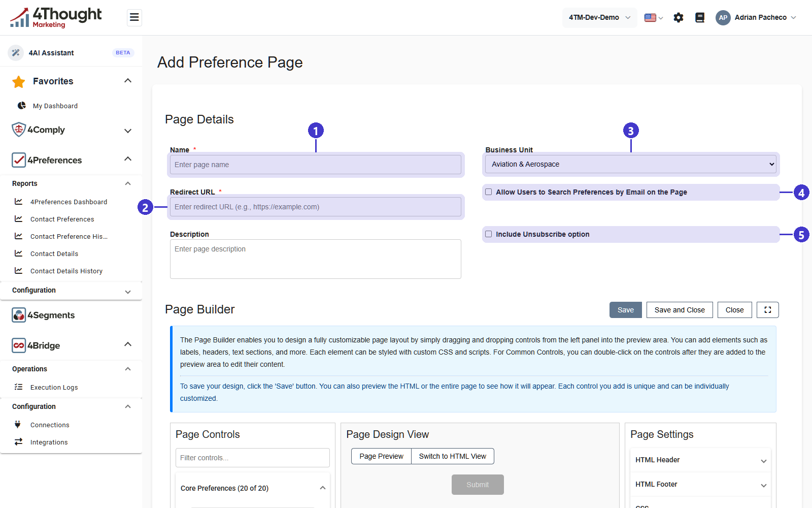Enable Allow Users to Search Preferences checkbox

489,192
